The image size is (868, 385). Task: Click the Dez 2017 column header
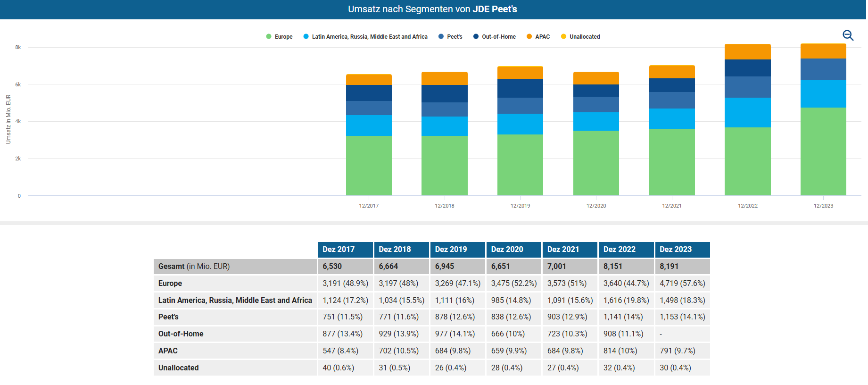(x=345, y=250)
